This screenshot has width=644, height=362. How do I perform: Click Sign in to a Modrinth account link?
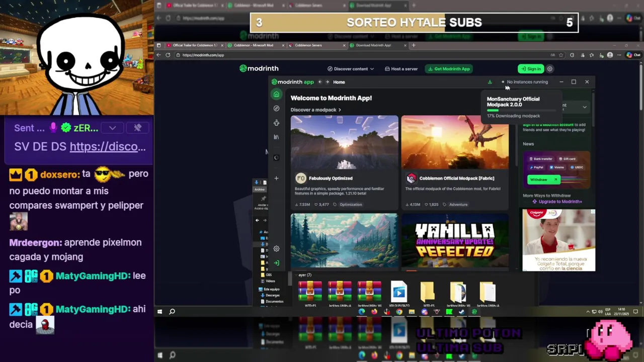548,125
